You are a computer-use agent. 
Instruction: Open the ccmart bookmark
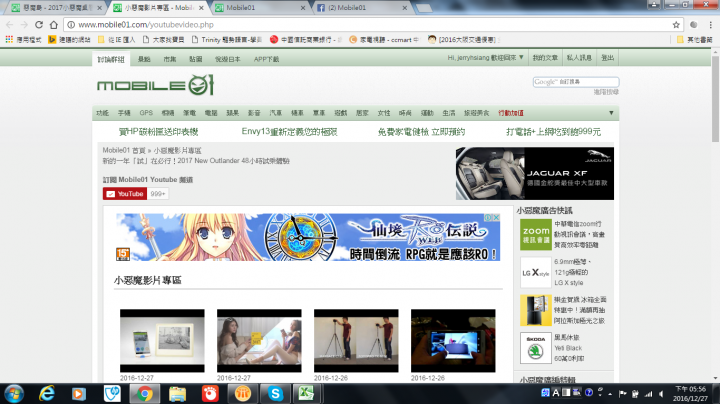(x=384, y=40)
